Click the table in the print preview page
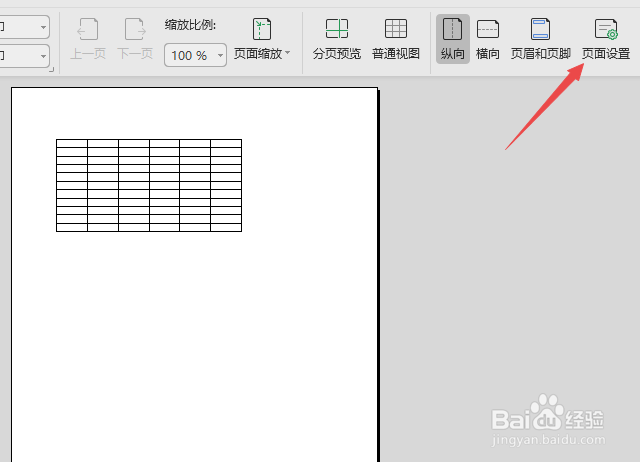 pos(149,185)
